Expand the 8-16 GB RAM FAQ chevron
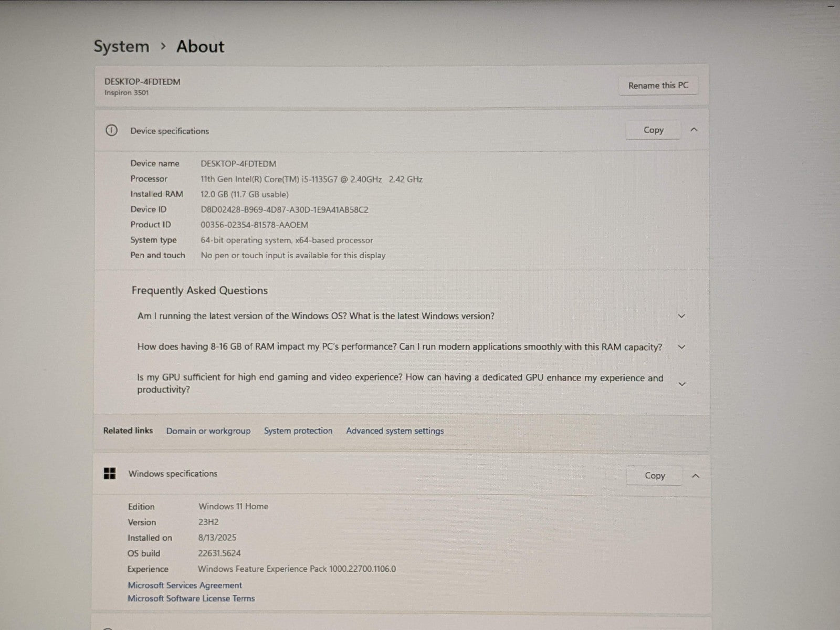840x630 pixels. (x=681, y=347)
